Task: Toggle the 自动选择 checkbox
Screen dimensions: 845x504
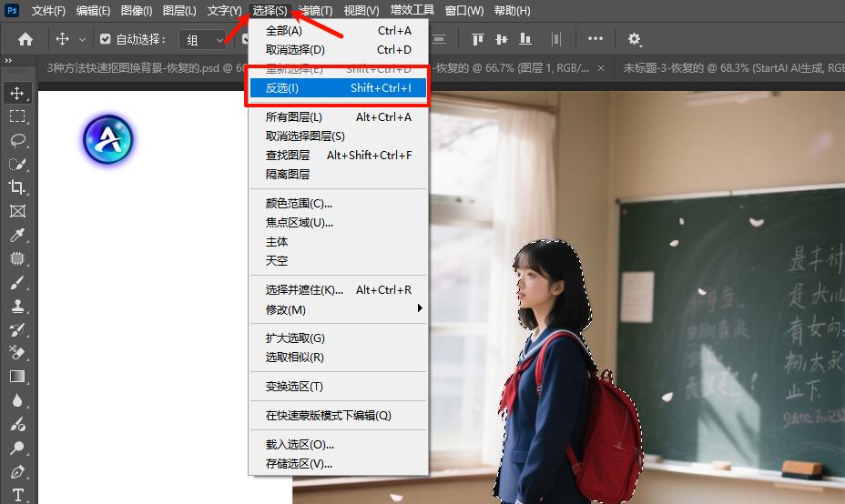Action: point(106,39)
